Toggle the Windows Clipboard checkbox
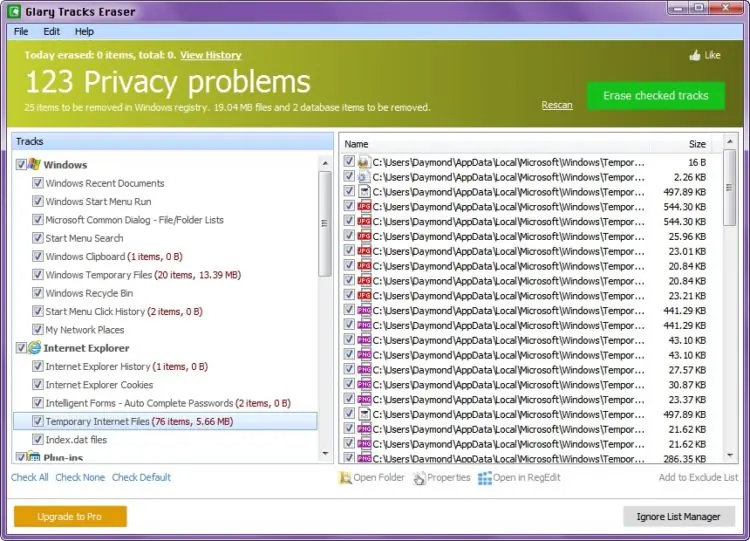750x541 pixels. [x=37, y=256]
